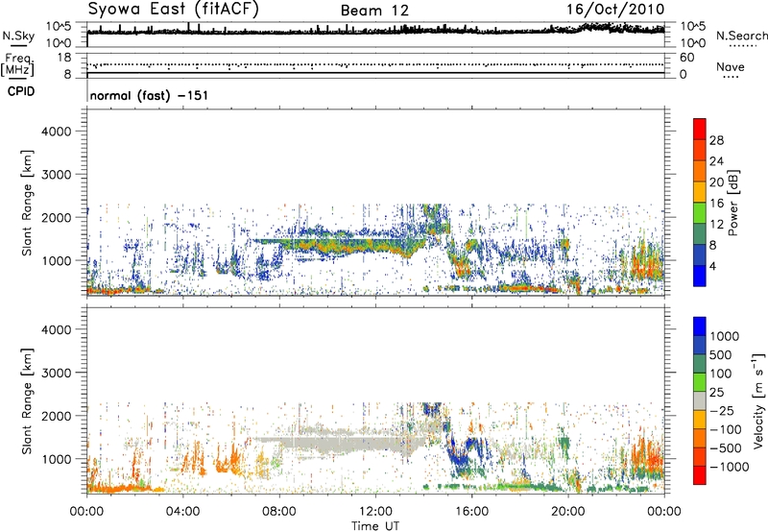Click the '18' frequency axis tick

point(64,58)
